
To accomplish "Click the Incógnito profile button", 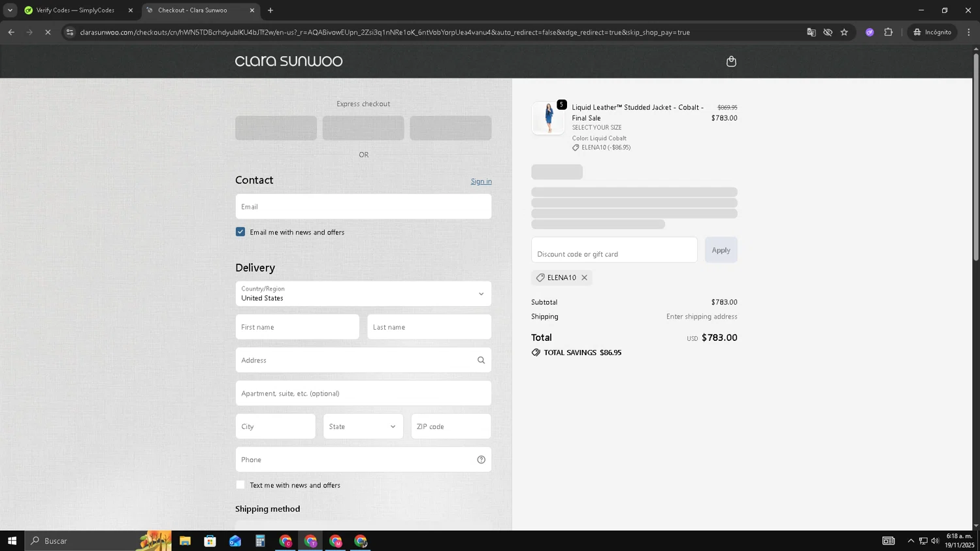I will pyautogui.click(x=932, y=32).
